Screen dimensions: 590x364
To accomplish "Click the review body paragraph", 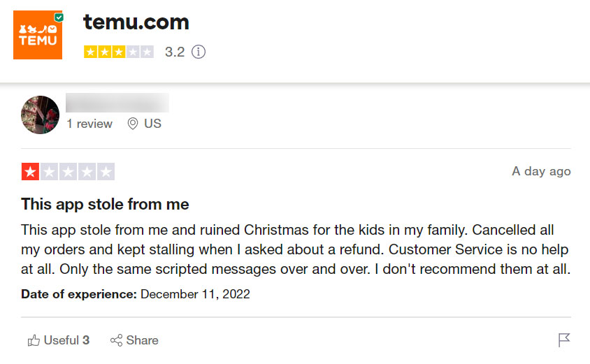I will [295, 249].
